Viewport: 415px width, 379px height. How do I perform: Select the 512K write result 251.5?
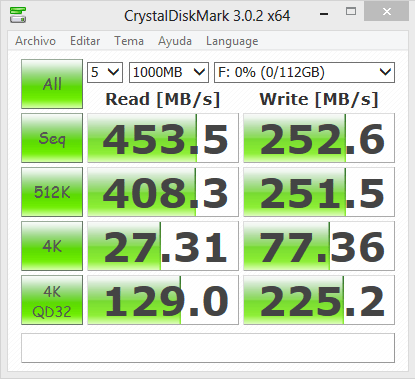pos(319,192)
